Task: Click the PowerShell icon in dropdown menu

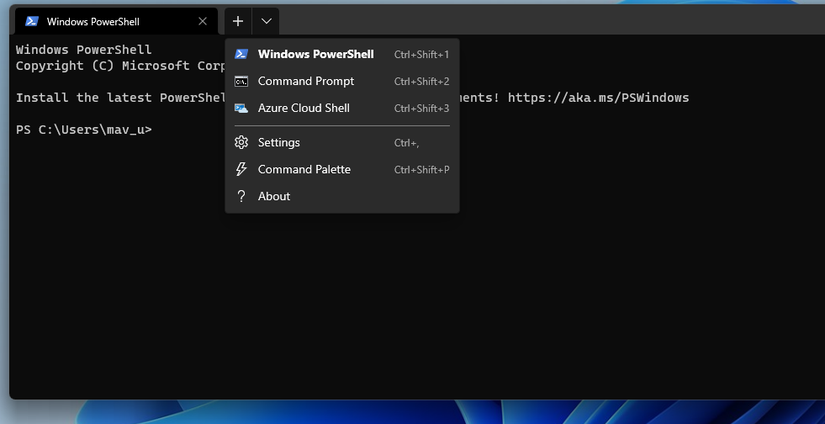Action: pyautogui.click(x=241, y=54)
